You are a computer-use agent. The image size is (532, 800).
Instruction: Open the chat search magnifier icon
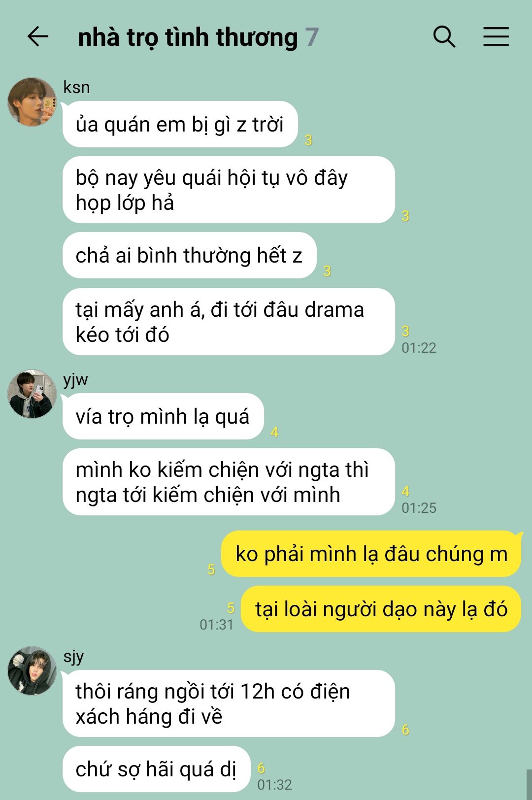[x=444, y=36]
